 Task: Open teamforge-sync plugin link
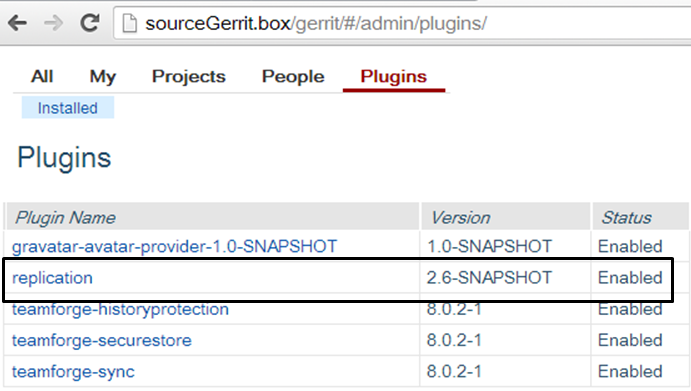[x=73, y=372]
